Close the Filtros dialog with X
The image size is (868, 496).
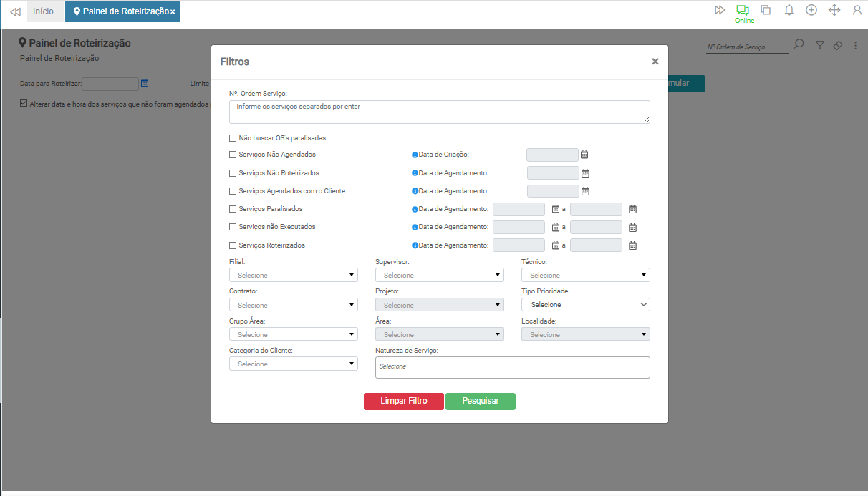(655, 62)
